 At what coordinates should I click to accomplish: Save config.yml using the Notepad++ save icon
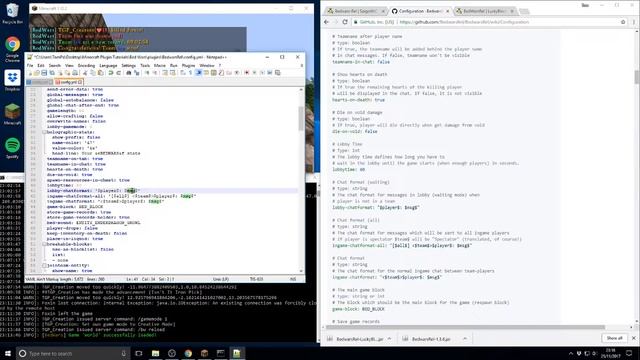click(x=44, y=73)
